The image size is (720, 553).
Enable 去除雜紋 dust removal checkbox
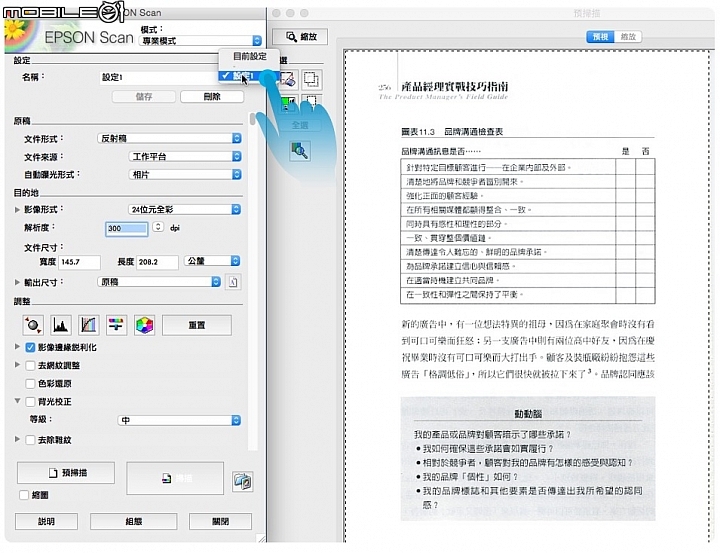point(30,440)
